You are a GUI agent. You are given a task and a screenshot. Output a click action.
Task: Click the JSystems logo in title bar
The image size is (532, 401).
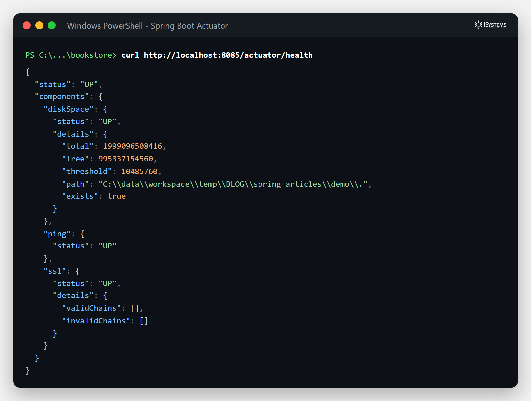(x=490, y=25)
